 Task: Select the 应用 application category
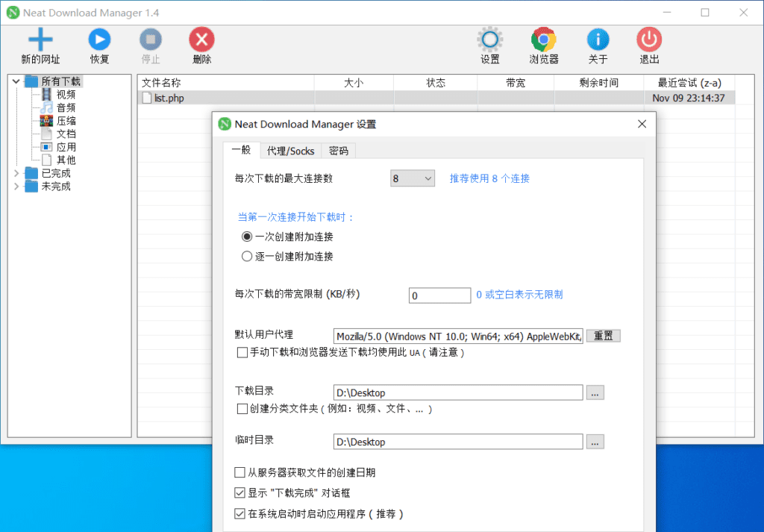[x=46, y=147]
